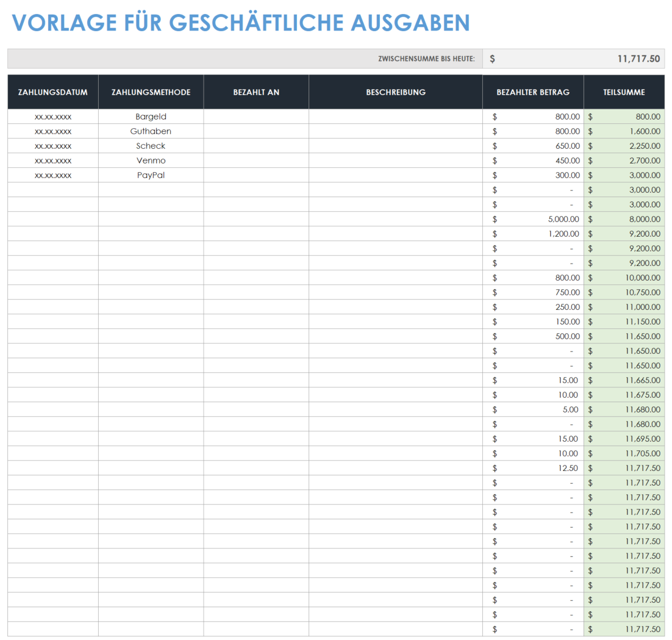The image size is (672, 640).
Task: Select the 11,717.50 subtotal-to-date value
Action: tap(638, 59)
